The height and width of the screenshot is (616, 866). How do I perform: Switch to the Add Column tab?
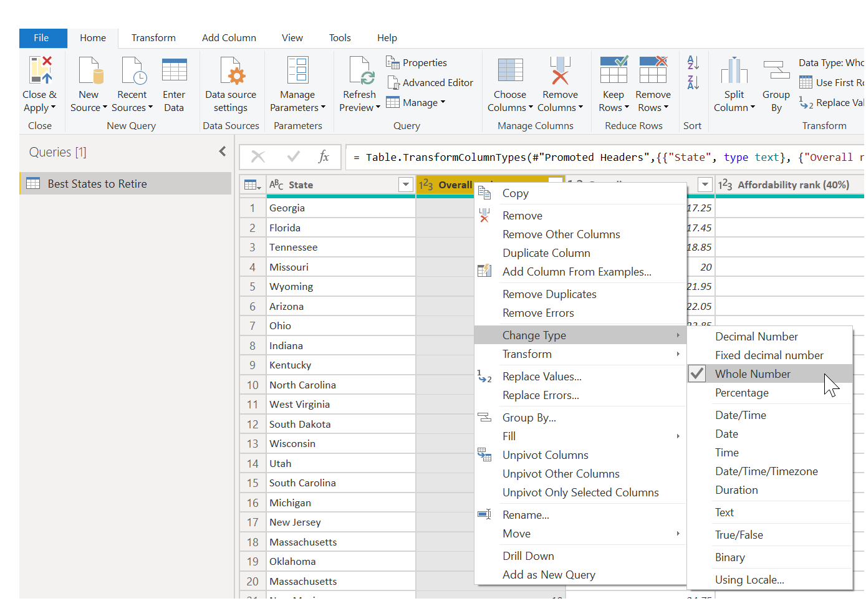click(x=229, y=38)
